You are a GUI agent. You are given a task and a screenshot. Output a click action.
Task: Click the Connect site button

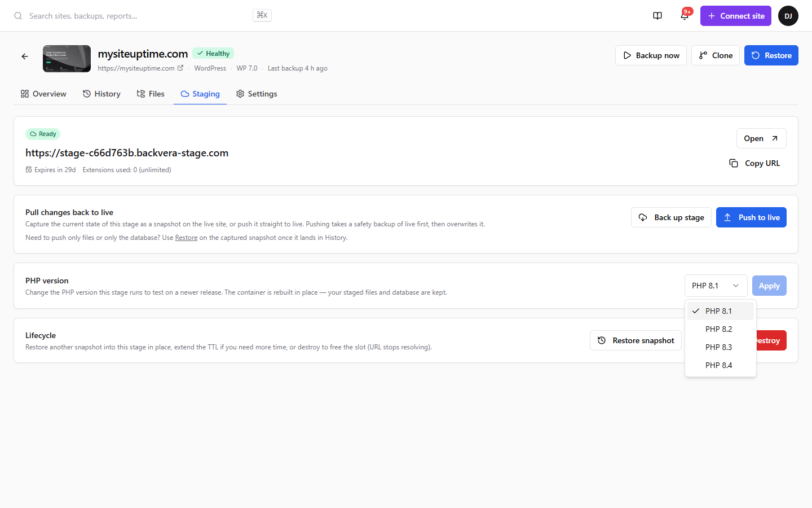tap(736, 16)
